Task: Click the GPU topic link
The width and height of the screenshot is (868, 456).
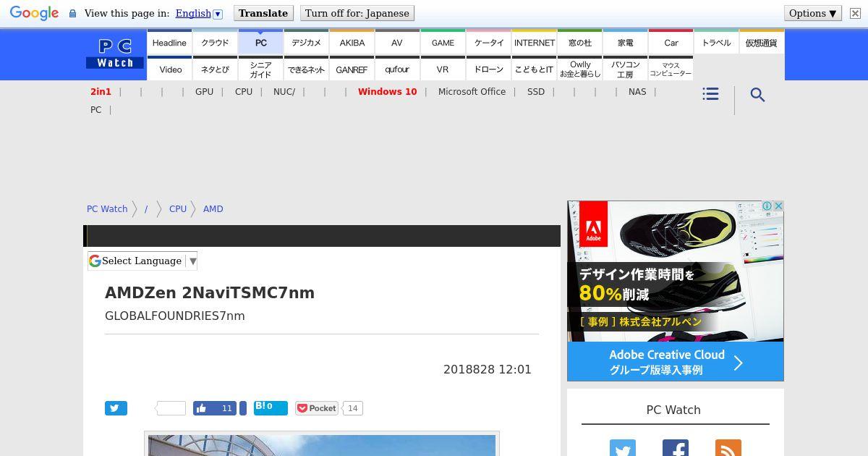Action: (x=204, y=92)
